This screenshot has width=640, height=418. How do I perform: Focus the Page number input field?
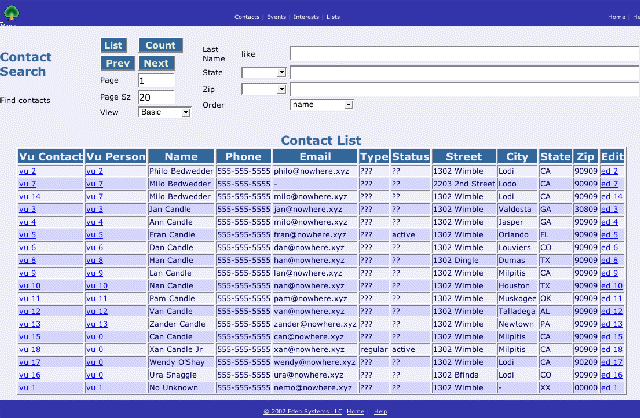(156, 80)
